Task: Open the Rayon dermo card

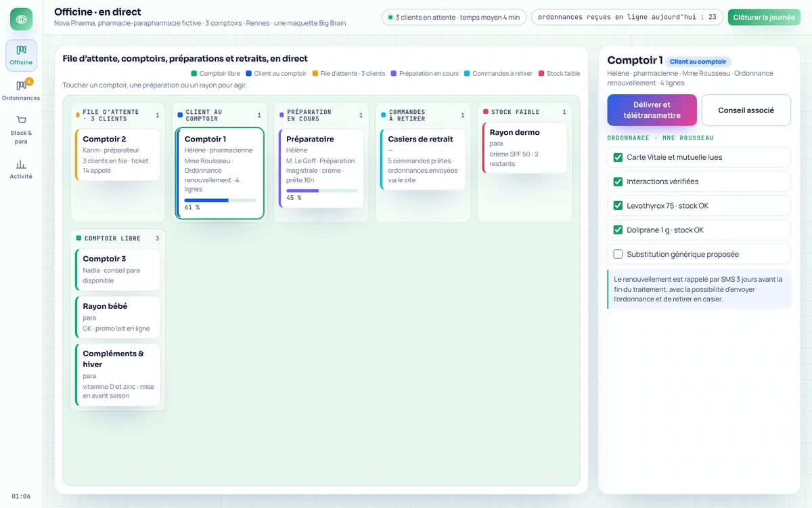Action: [x=525, y=148]
